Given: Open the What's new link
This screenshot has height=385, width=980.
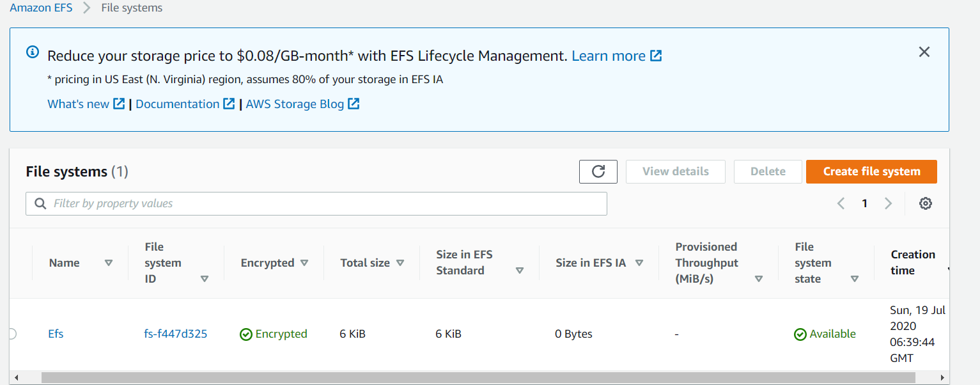Looking at the screenshot, I should coord(78,104).
